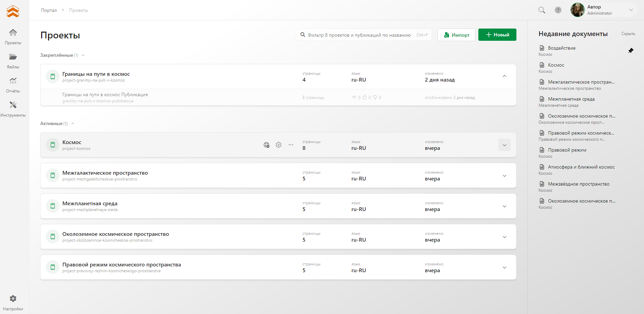Click the document icon next to Правовой режим
644x314 pixels.
coord(542,150)
